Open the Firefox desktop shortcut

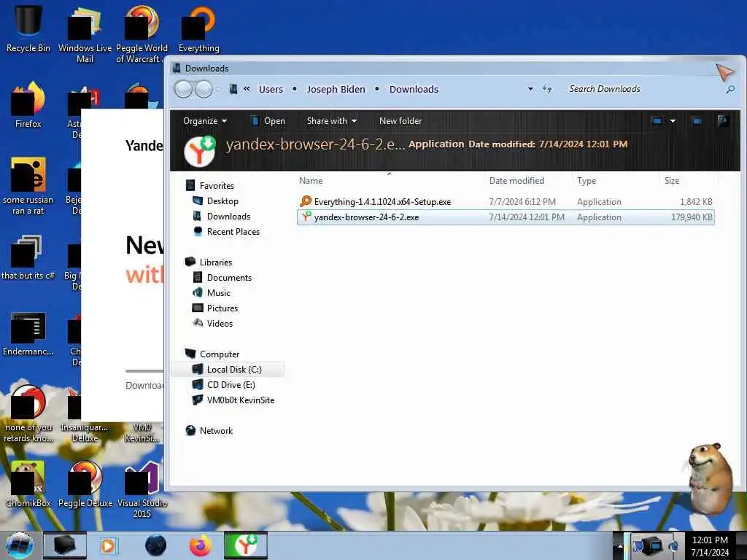pyautogui.click(x=28, y=105)
